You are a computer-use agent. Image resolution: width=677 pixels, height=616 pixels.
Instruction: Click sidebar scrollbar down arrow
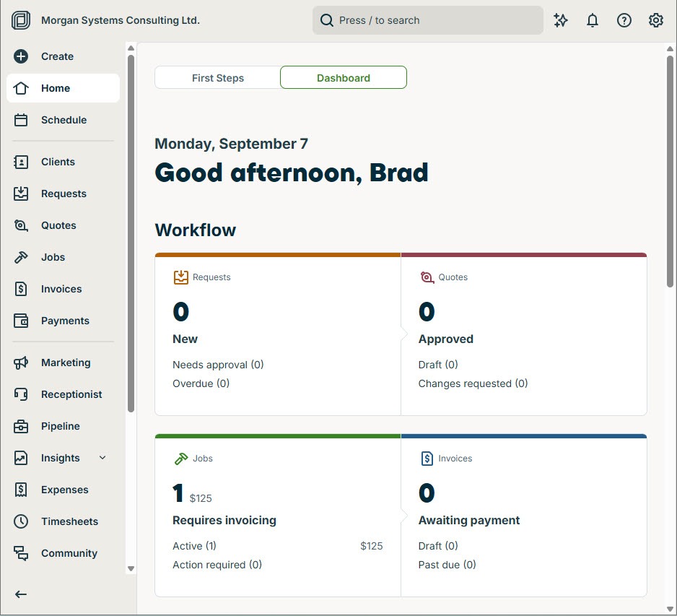click(x=131, y=568)
